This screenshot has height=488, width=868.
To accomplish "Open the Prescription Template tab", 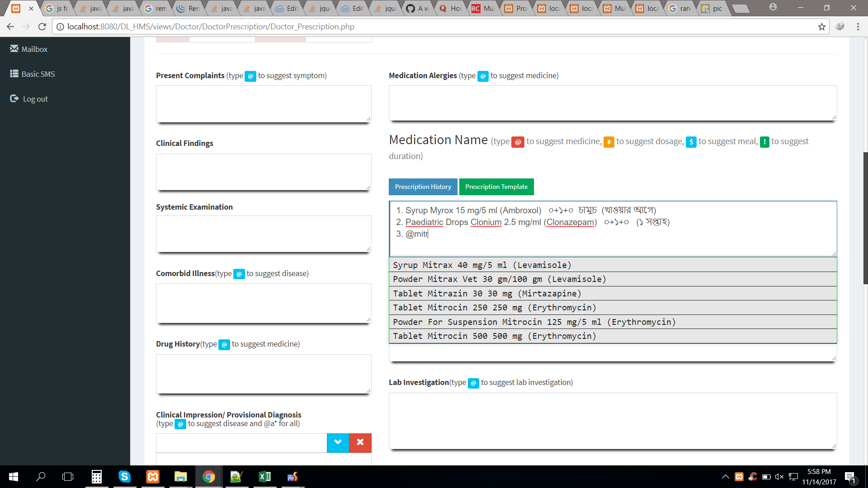I will pos(496,187).
